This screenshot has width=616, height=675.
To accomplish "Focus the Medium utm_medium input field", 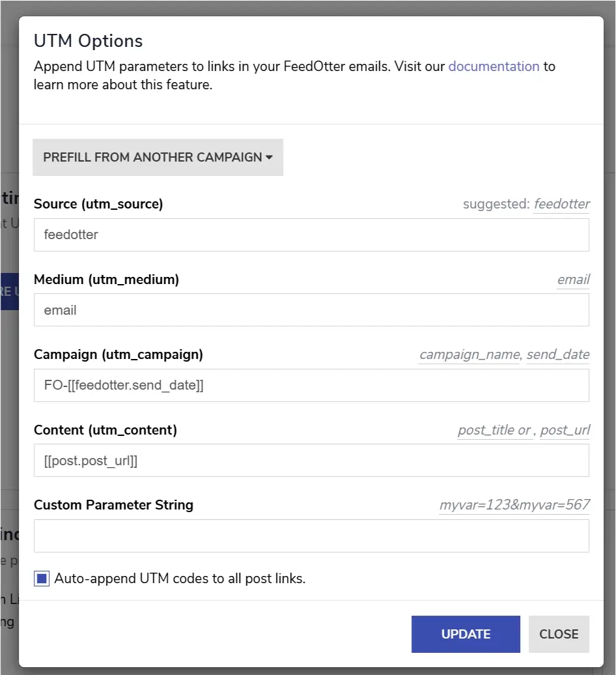I will [311, 310].
